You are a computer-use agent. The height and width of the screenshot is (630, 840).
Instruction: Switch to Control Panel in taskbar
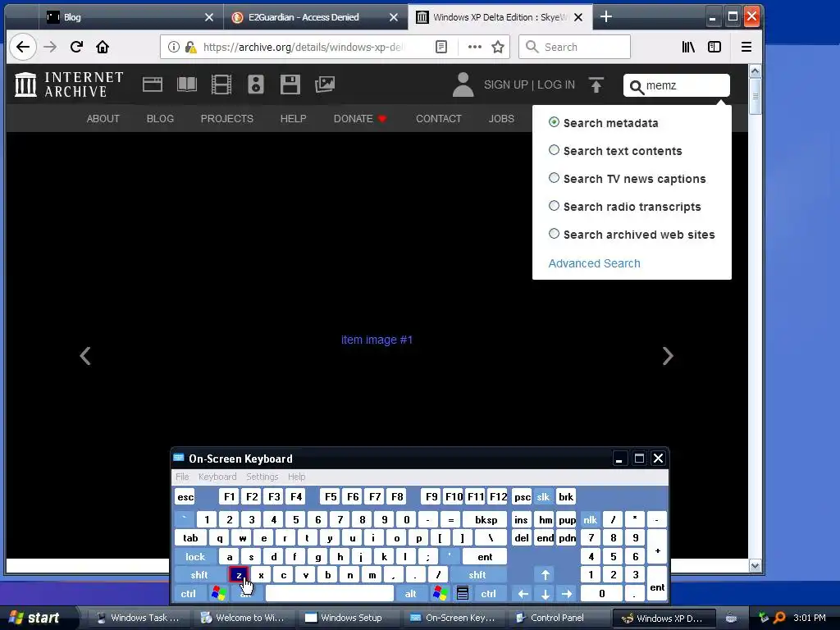coord(557,618)
